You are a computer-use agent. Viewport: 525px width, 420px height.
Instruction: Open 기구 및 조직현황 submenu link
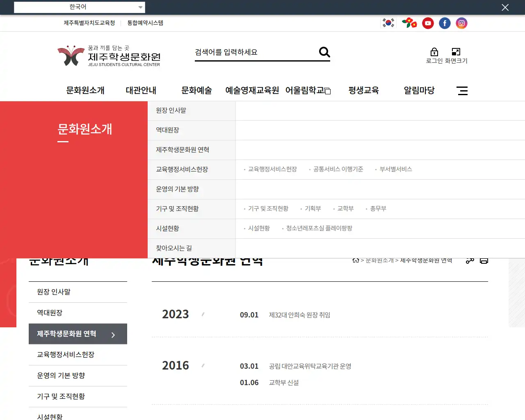(x=268, y=209)
